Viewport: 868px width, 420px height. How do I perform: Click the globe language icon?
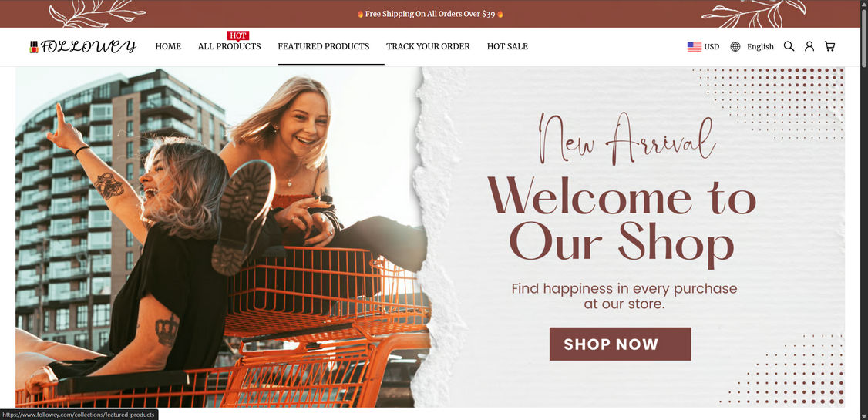click(x=735, y=46)
